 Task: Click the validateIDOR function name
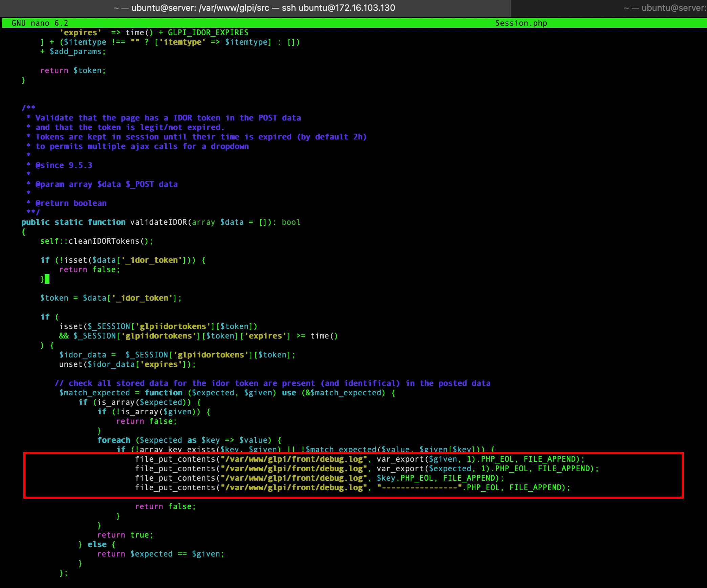158,222
